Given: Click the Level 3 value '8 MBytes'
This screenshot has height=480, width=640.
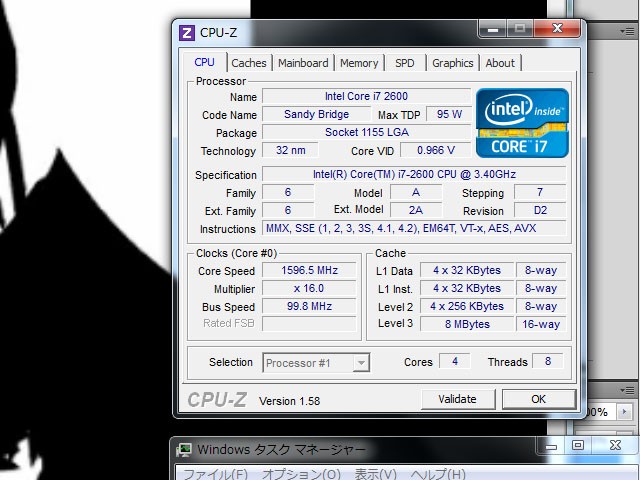Looking at the screenshot, I should coord(467,324).
